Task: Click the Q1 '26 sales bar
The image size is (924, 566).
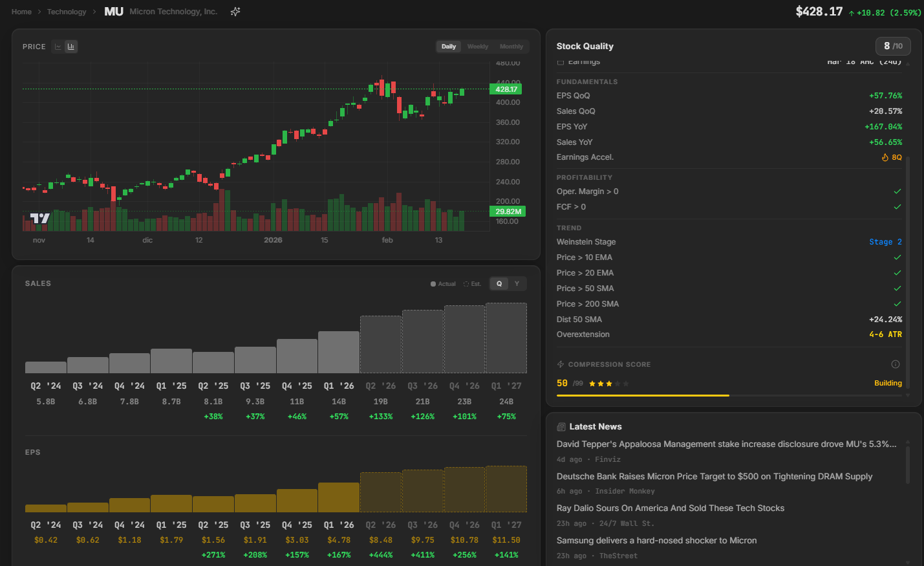Action: [x=339, y=353]
